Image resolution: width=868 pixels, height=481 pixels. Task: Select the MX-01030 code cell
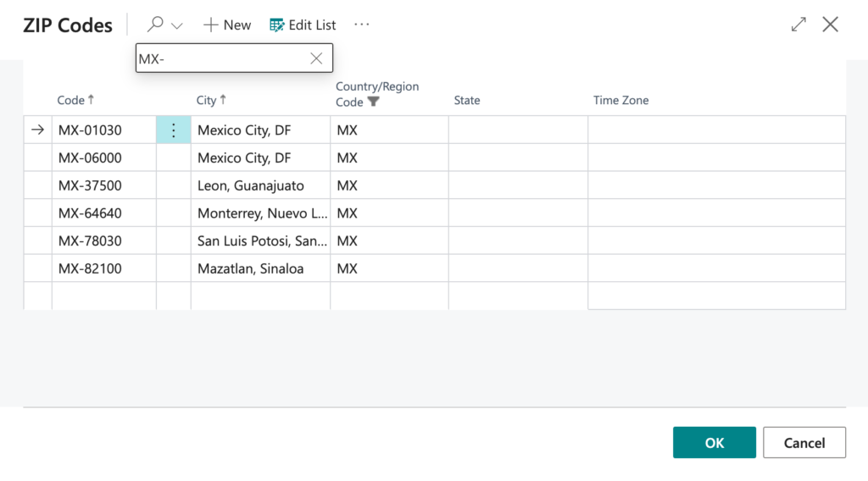pyautogui.click(x=104, y=130)
